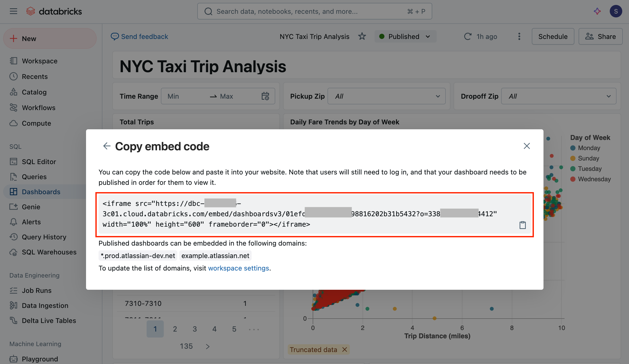Favorite the dashboard with star icon
Image resolution: width=629 pixels, height=364 pixels.
(362, 36)
